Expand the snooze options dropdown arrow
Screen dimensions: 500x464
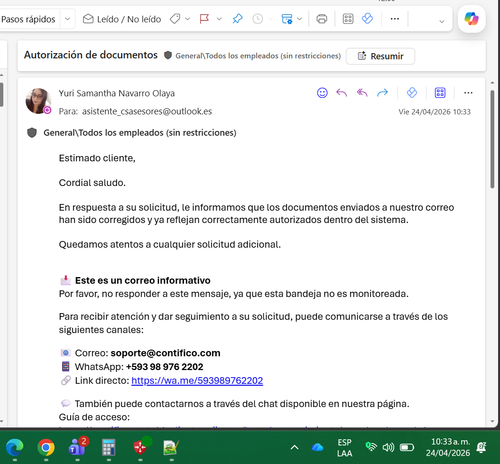(x=270, y=19)
